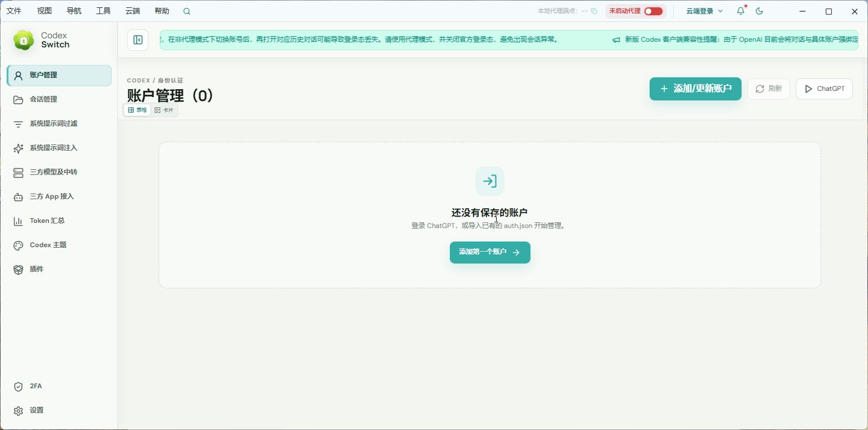Click the search magnifier icon in menu bar
Image resolution: width=868 pixels, height=430 pixels.
click(187, 11)
